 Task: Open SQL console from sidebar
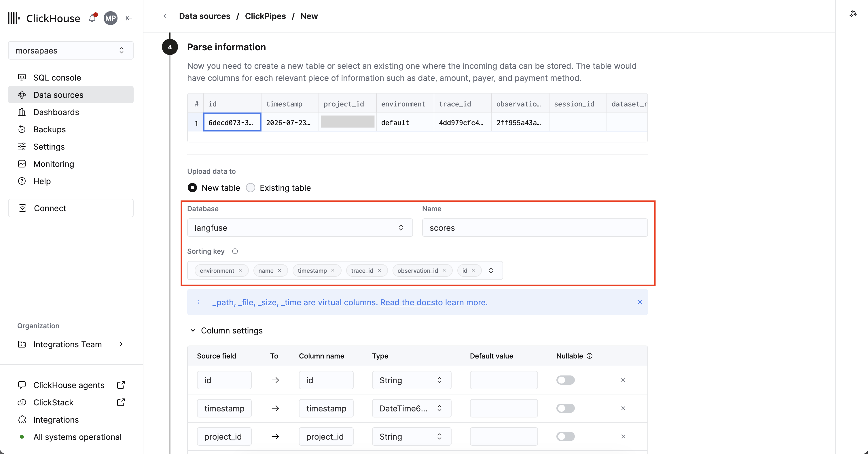click(71, 78)
